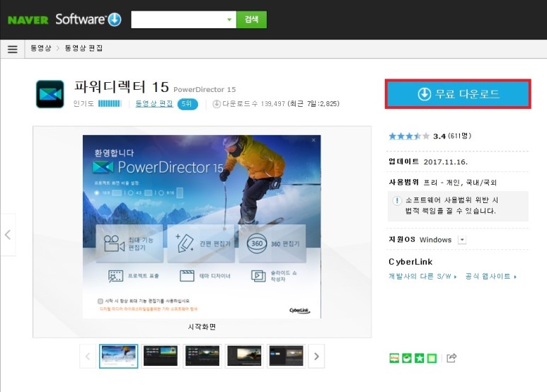Open the hamburger category menu
This screenshot has height=392, width=547.
13,49
